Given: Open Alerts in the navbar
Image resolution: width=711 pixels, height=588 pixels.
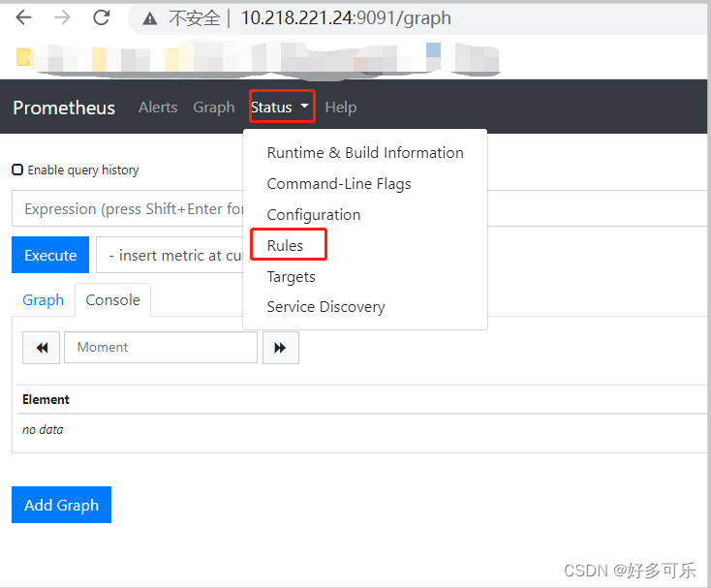Looking at the screenshot, I should (x=158, y=108).
